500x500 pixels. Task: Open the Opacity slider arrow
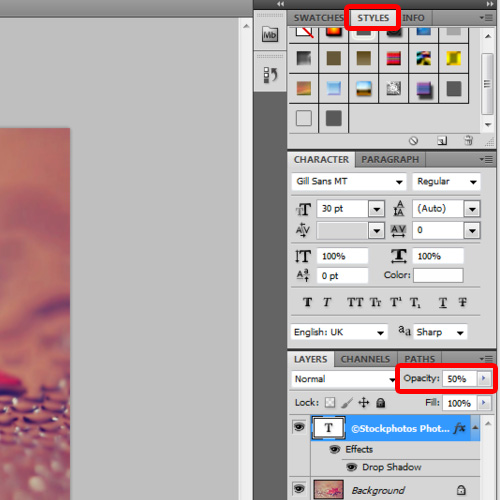click(x=484, y=378)
